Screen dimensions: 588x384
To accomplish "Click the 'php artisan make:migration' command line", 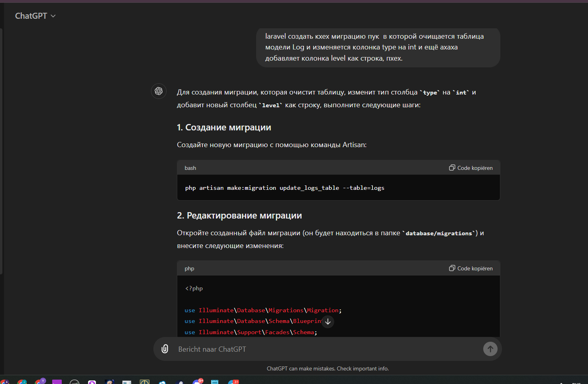I will 285,188.
